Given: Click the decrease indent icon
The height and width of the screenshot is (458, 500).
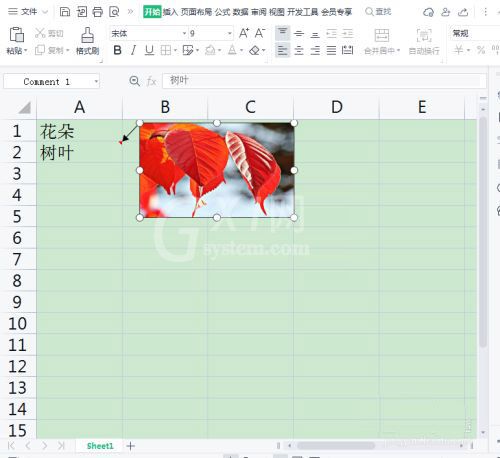Looking at the screenshot, I should (331, 33).
